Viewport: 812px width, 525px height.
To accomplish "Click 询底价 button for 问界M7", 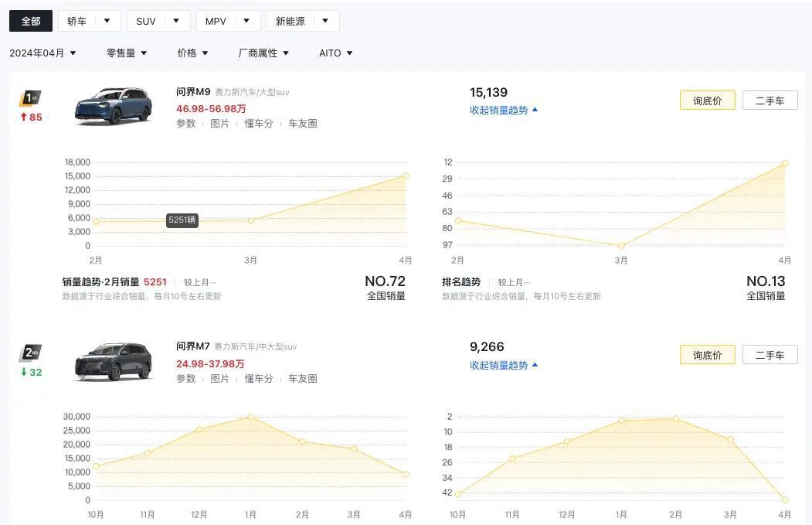I will click(708, 355).
